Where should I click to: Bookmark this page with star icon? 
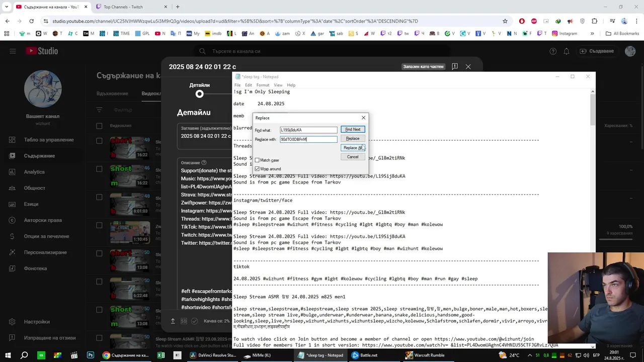point(505,21)
